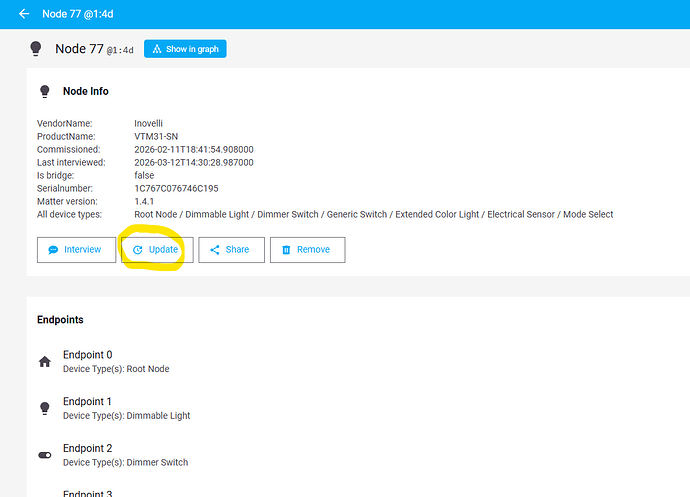
Task: Click the home icon for Endpoint 0
Action: (44, 362)
